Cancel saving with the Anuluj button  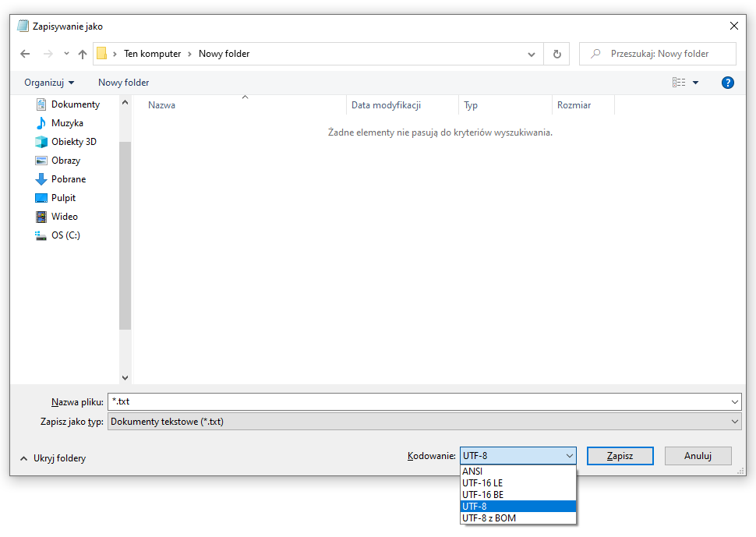tap(698, 455)
